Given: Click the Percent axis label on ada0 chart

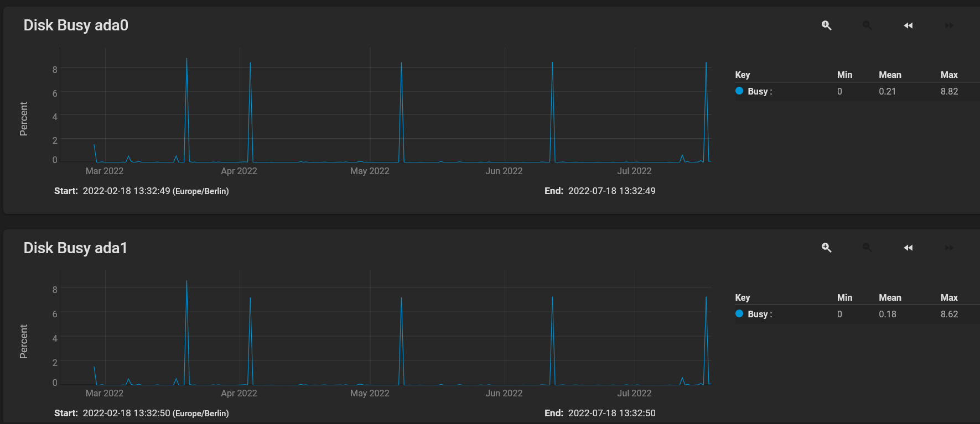Looking at the screenshot, I should (x=24, y=118).
